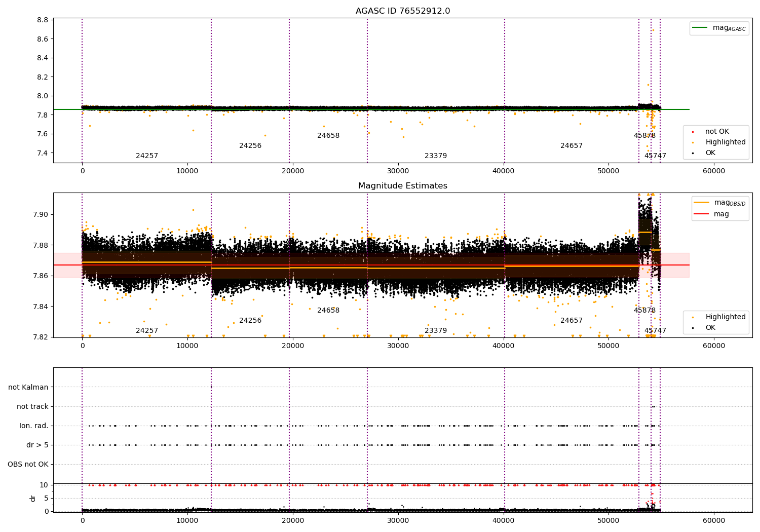This screenshot has width=760, height=532.
Task: Select OBSID label 23379 in the top plot
Action: coord(436,156)
